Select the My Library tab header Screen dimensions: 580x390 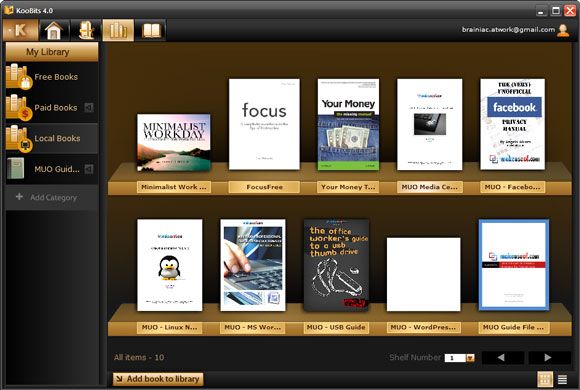(x=52, y=52)
